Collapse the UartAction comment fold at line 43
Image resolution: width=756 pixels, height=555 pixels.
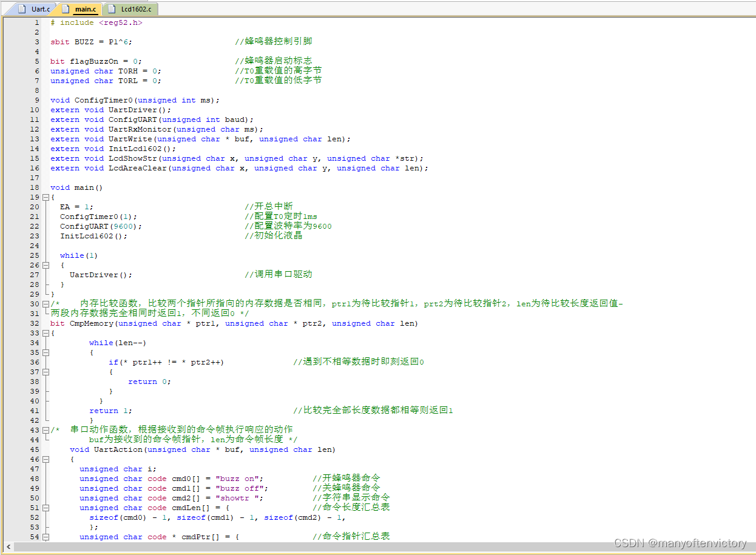coord(45,430)
